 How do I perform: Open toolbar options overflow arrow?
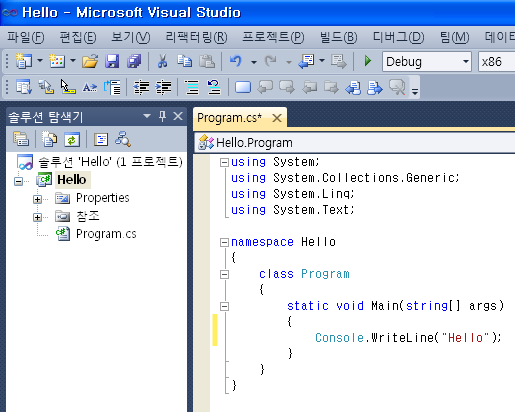click(415, 91)
